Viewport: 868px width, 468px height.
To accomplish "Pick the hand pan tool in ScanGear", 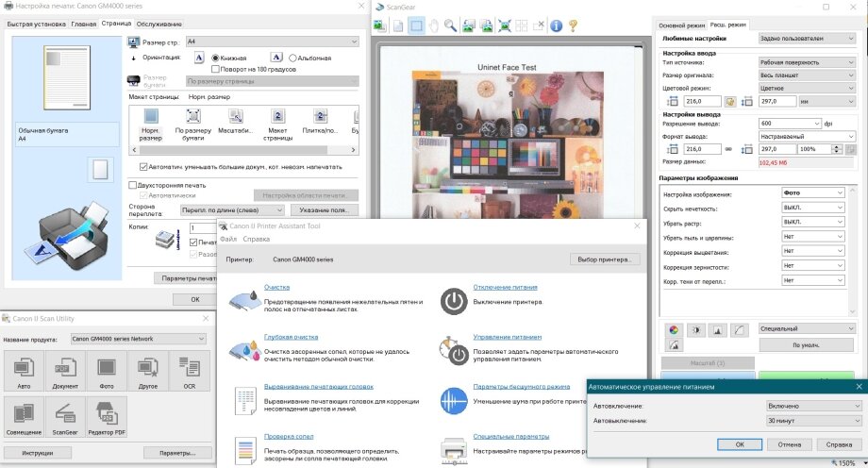I will click(434, 25).
